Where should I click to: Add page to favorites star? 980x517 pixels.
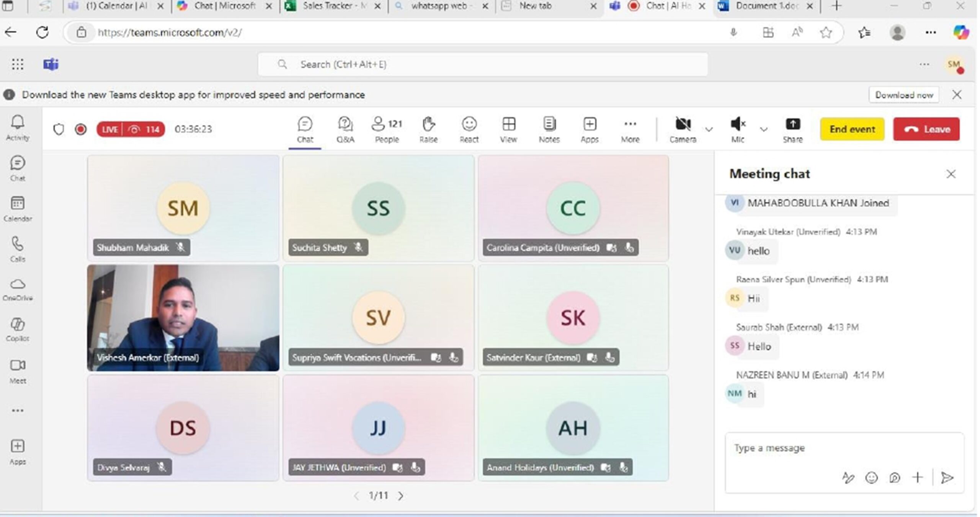point(826,33)
